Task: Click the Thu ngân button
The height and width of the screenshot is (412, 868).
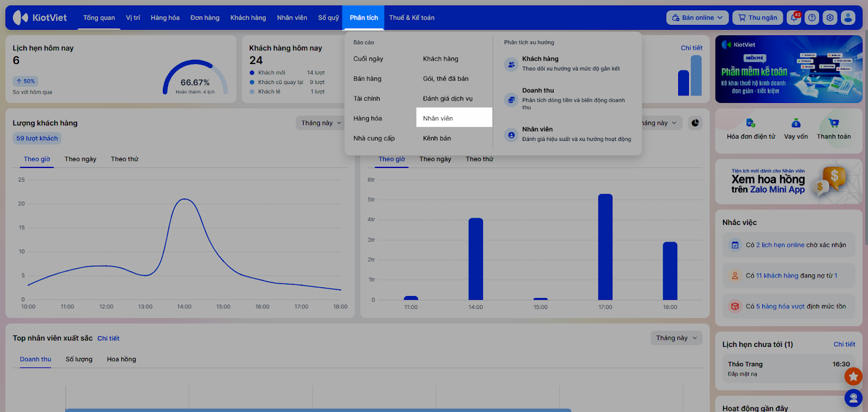Action: point(757,18)
